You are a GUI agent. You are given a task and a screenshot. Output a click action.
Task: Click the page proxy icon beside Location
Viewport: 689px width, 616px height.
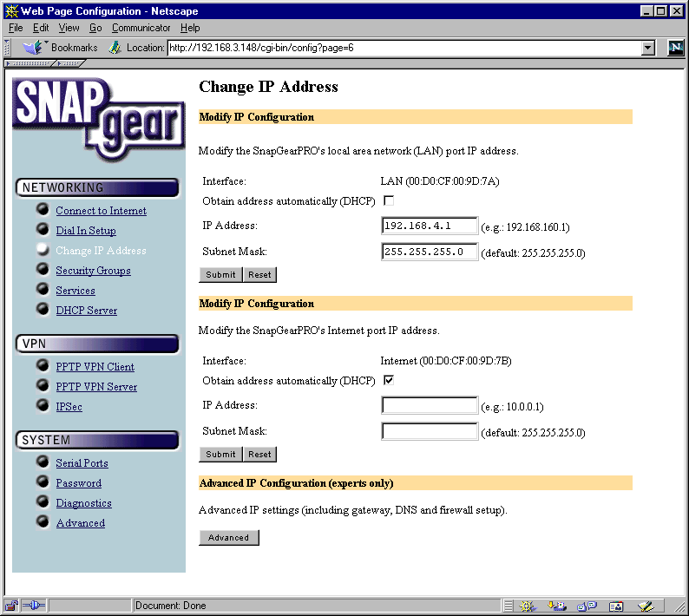pyautogui.click(x=115, y=48)
